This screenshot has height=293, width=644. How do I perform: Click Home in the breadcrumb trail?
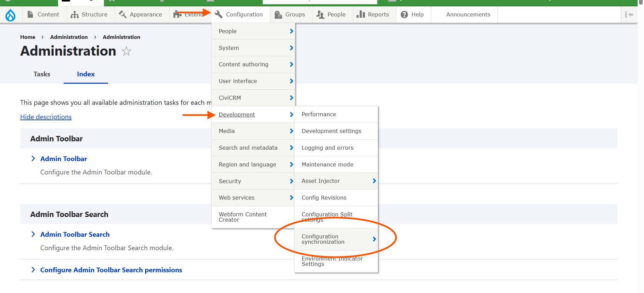[x=28, y=37]
